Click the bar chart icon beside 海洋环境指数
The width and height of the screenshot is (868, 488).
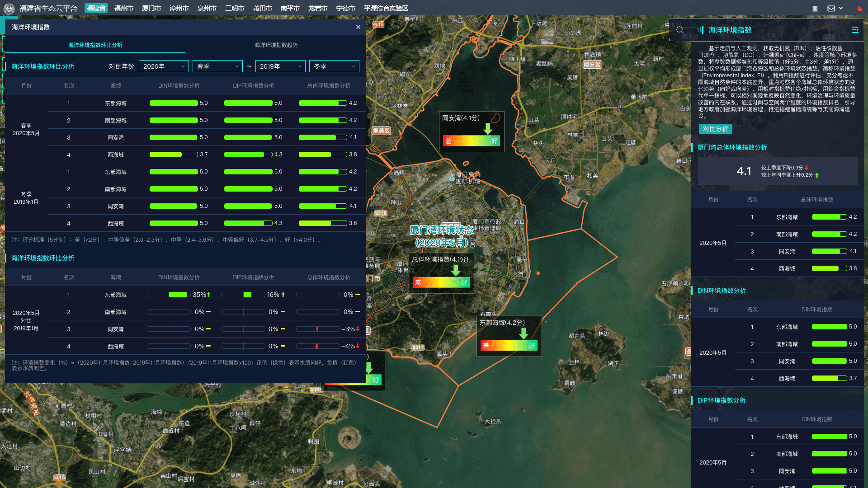coord(700,30)
